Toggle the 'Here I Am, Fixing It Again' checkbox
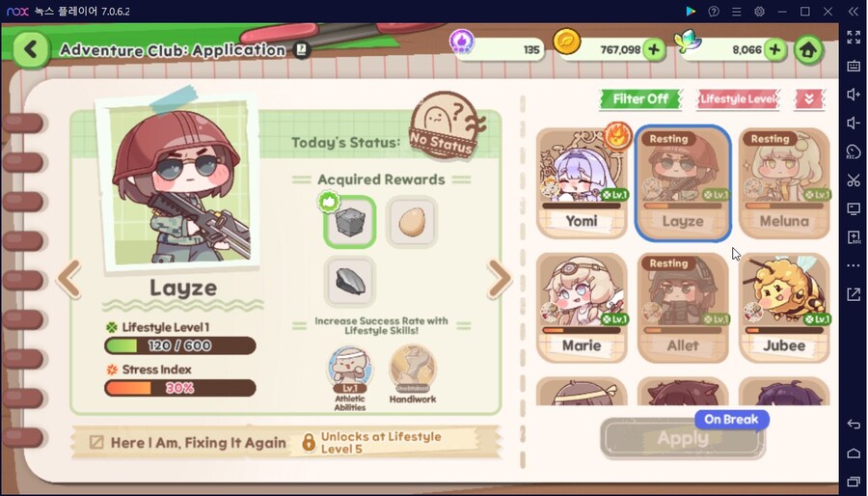Viewport: 868px width, 496px height. [96, 442]
